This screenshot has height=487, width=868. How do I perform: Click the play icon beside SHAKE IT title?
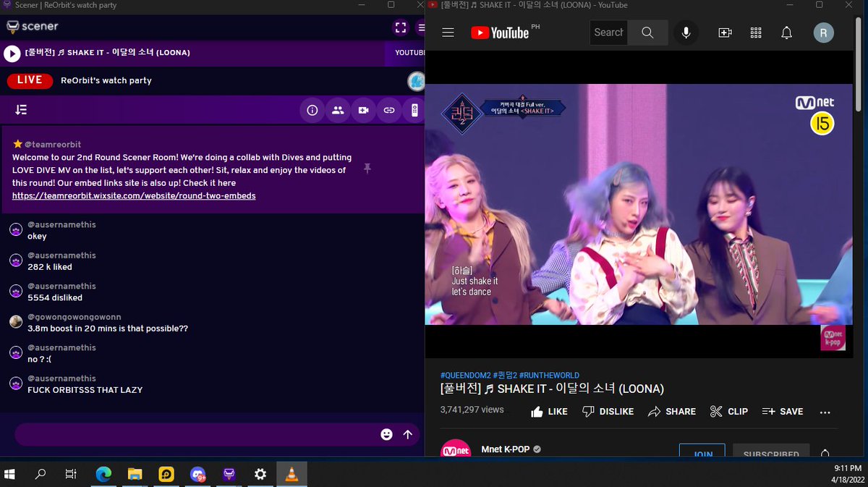tap(12, 54)
